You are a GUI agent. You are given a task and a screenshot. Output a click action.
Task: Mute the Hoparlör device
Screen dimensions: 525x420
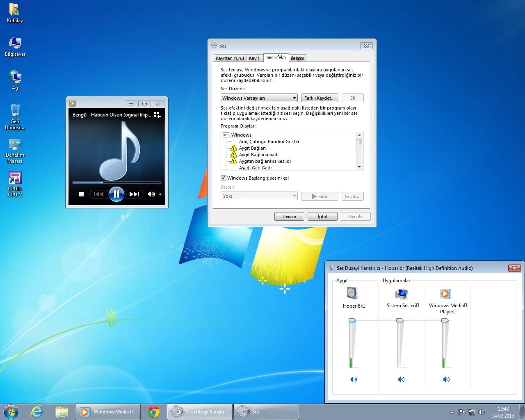click(354, 379)
